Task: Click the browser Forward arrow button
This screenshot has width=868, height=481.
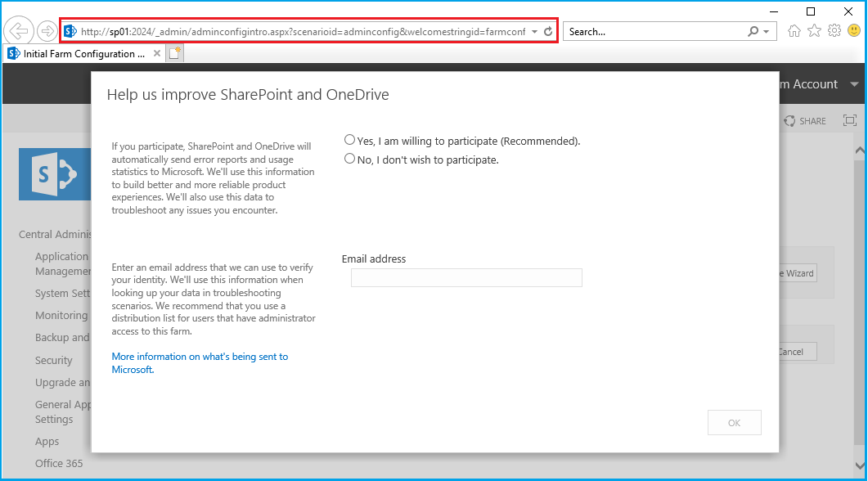Action: pos(47,31)
